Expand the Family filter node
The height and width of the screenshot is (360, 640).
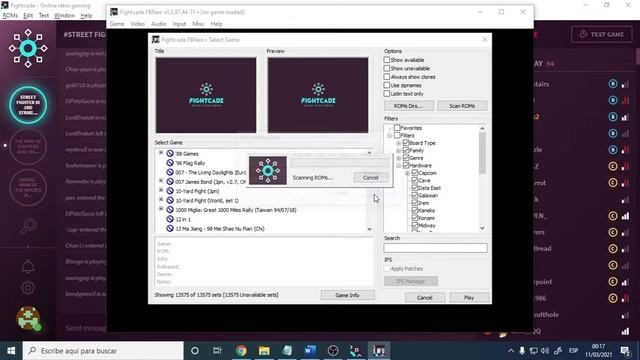398,151
